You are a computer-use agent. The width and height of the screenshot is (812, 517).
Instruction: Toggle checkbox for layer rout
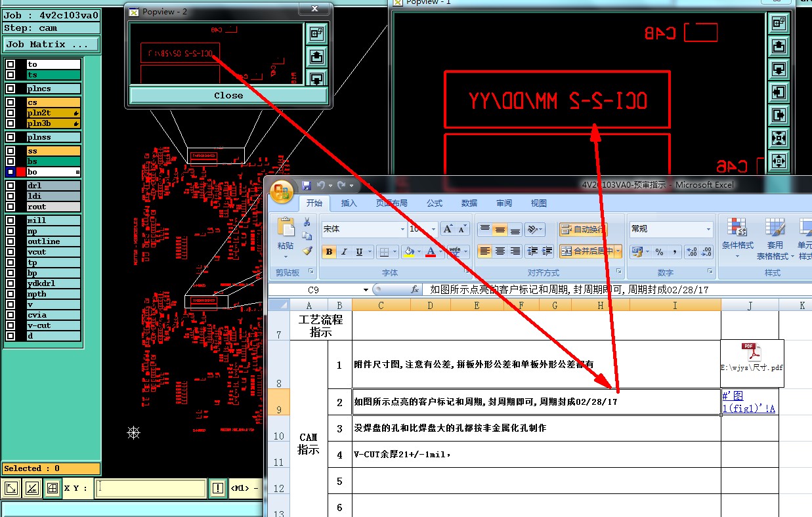tap(11, 207)
